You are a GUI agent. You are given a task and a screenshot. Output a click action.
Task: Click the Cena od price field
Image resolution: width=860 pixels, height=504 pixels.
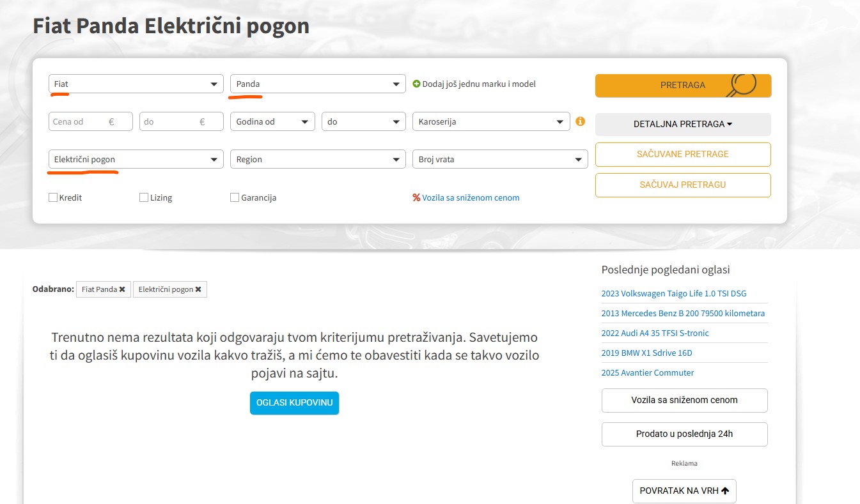(x=91, y=121)
